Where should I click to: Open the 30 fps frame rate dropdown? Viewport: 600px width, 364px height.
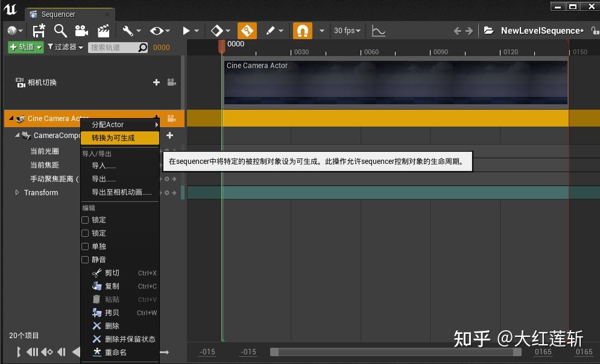pos(347,30)
